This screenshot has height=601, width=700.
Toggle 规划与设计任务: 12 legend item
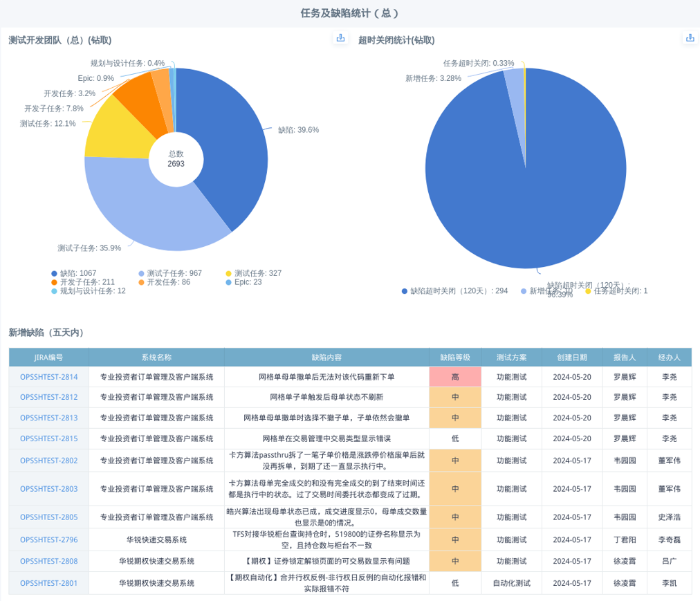coord(89,291)
